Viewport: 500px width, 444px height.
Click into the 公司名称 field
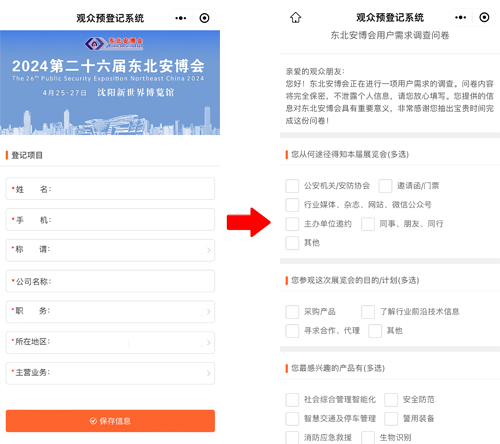click(110, 281)
